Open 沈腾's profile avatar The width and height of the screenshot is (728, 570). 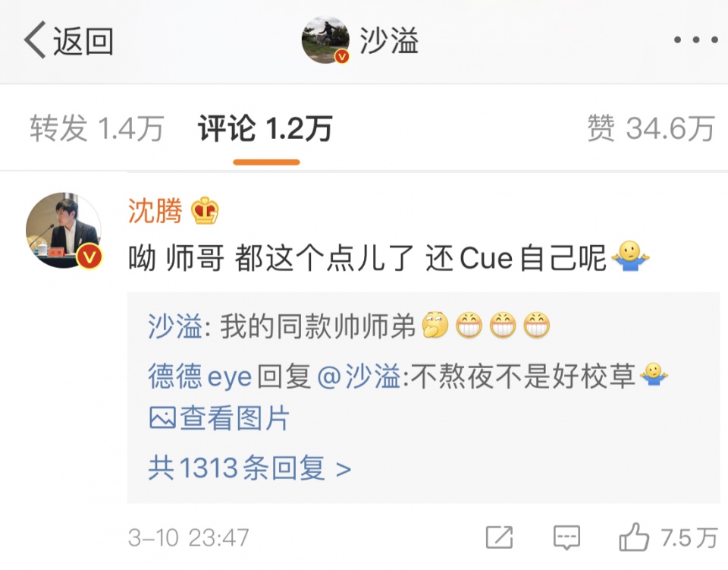tap(64, 231)
